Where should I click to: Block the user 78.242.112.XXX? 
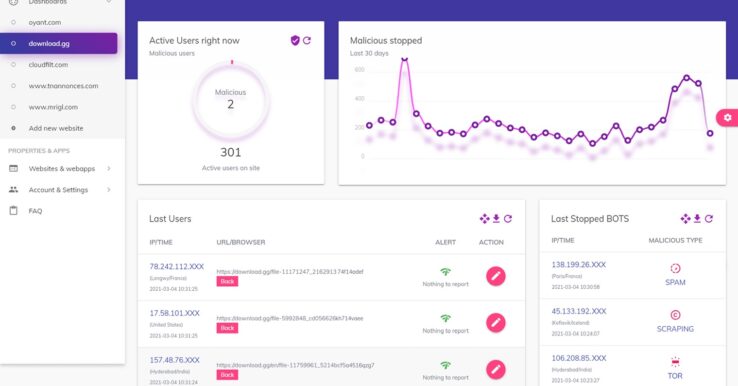pyautogui.click(x=227, y=281)
